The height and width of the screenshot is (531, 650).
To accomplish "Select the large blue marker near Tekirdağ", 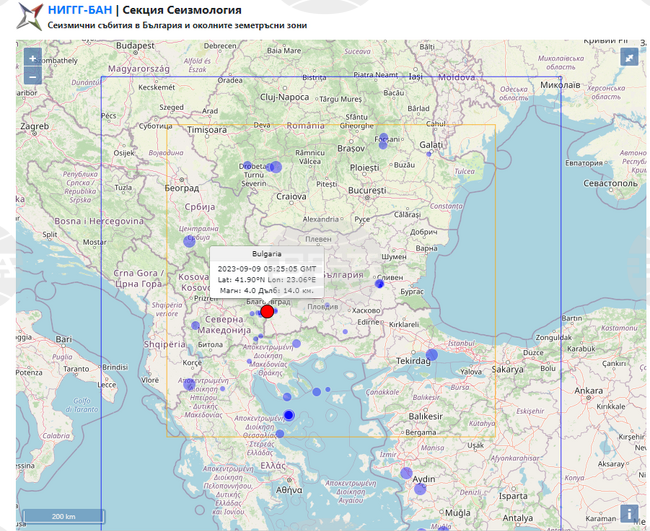I will (x=432, y=355).
